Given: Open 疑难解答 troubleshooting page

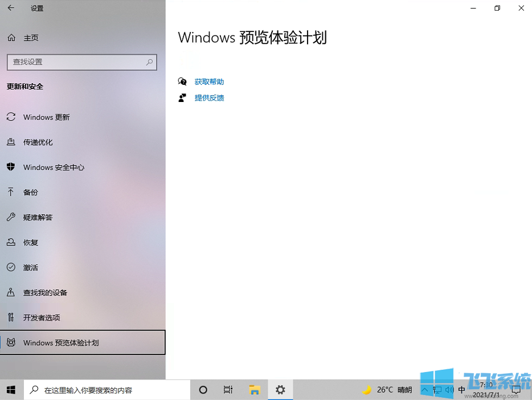Looking at the screenshot, I should click(38, 218).
